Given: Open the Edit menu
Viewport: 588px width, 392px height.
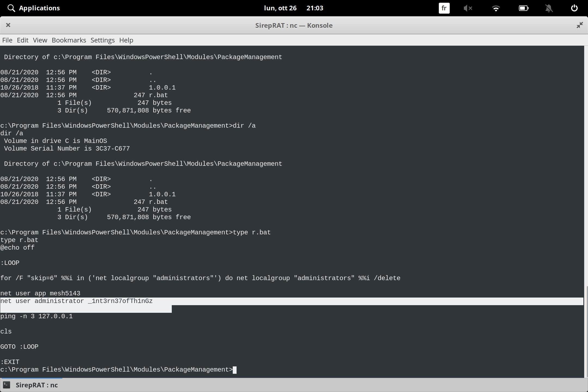Looking at the screenshot, I should click(23, 40).
